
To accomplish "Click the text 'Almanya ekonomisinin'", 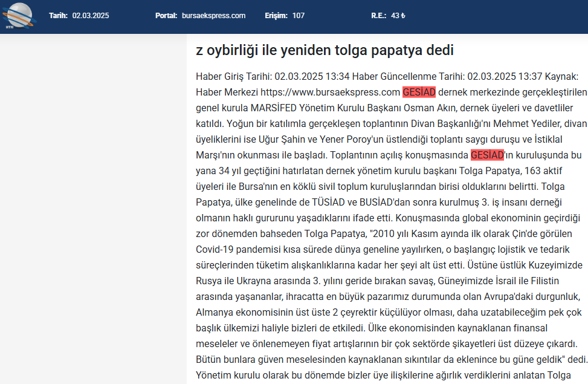I will (x=244, y=313).
